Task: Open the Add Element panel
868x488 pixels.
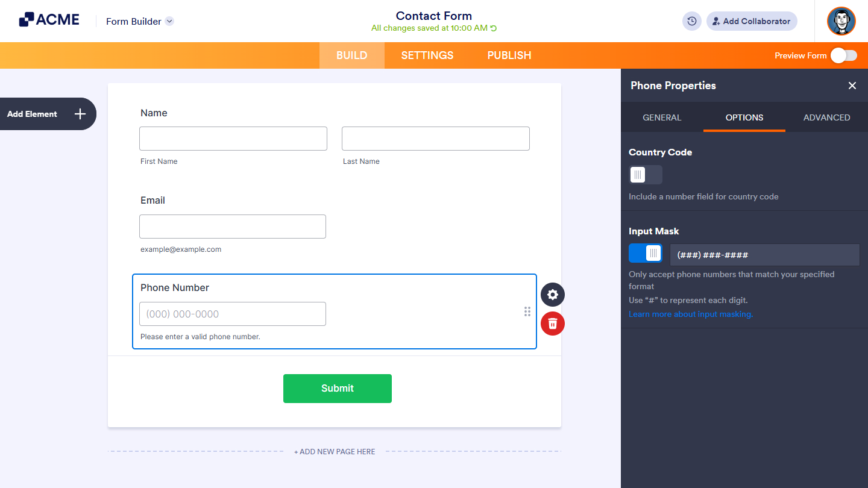Action: point(48,114)
